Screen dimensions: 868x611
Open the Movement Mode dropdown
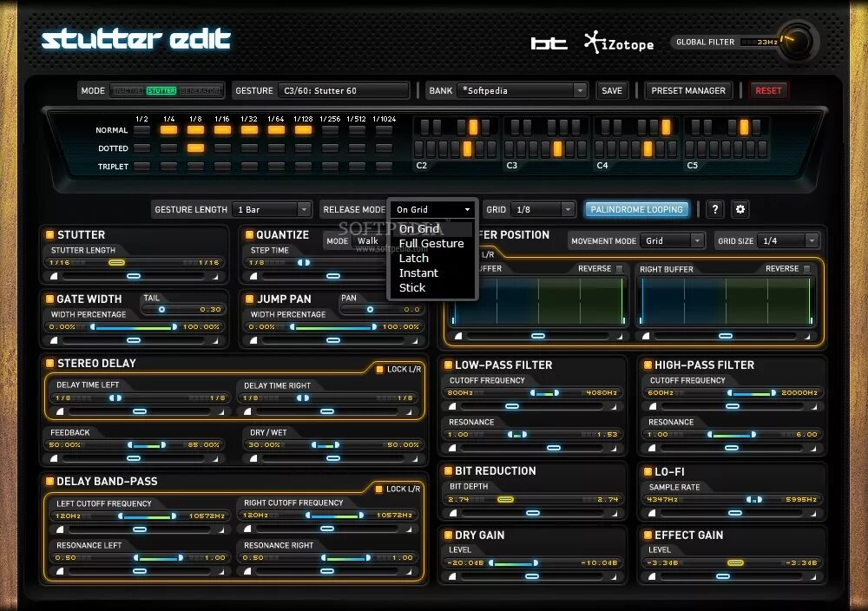[672, 240]
